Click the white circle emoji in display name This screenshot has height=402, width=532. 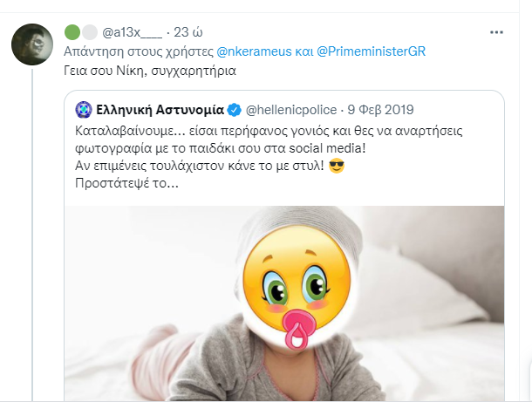[x=90, y=32]
